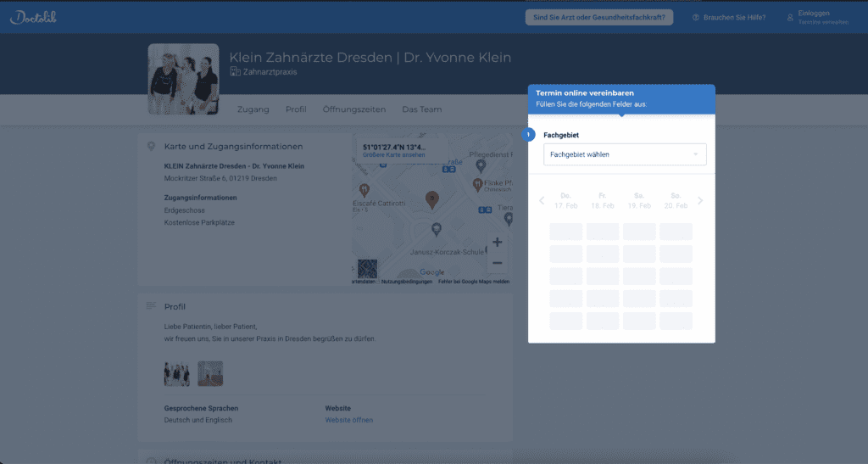Click the red practice marker on map

point(432,199)
